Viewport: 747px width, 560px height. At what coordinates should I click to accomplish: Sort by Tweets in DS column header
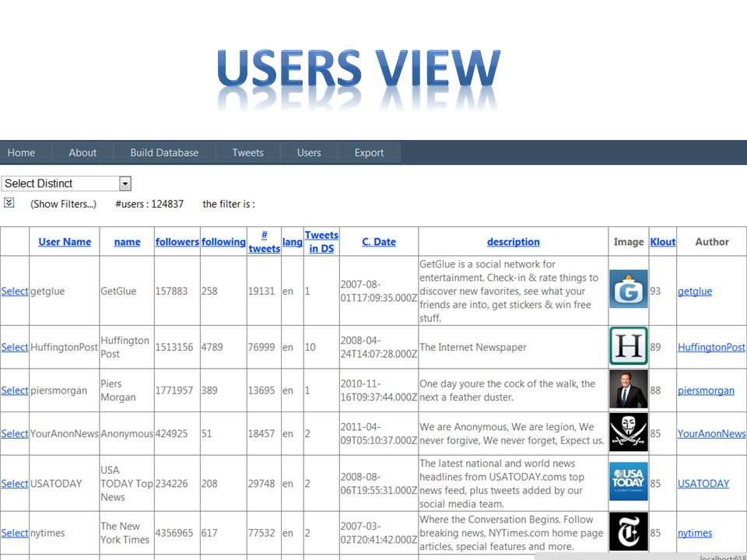tap(321, 241)
